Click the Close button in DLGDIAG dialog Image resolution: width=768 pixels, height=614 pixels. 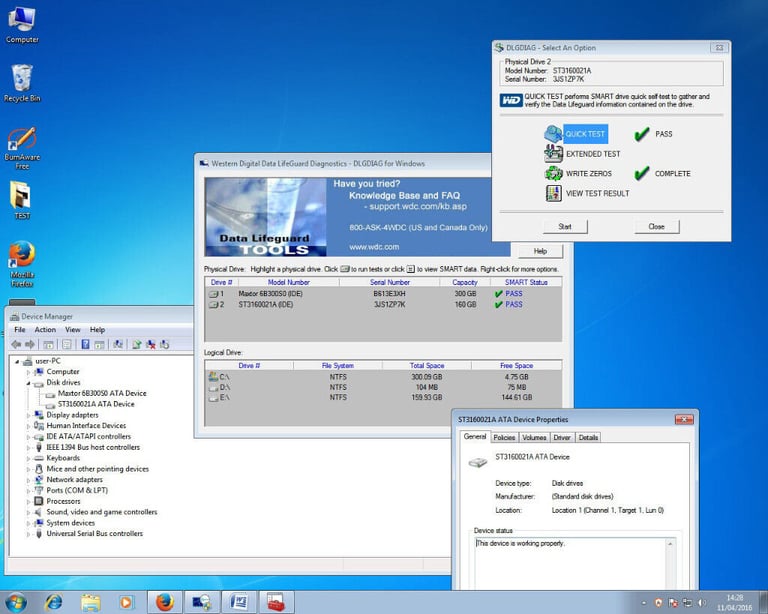(x=657, y=226)
